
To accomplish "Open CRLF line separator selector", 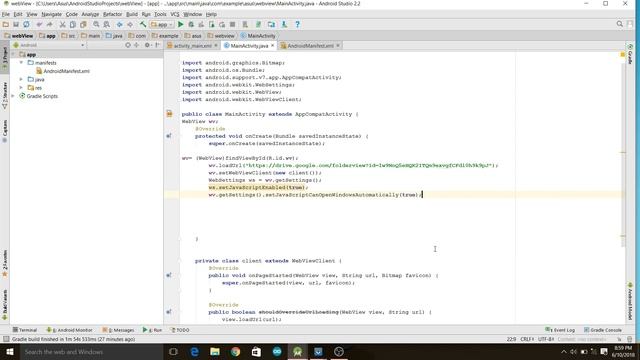I will point(527,339).
